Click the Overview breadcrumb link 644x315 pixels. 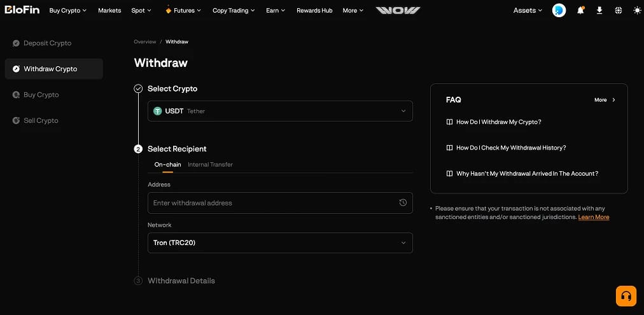coord(145,41)
